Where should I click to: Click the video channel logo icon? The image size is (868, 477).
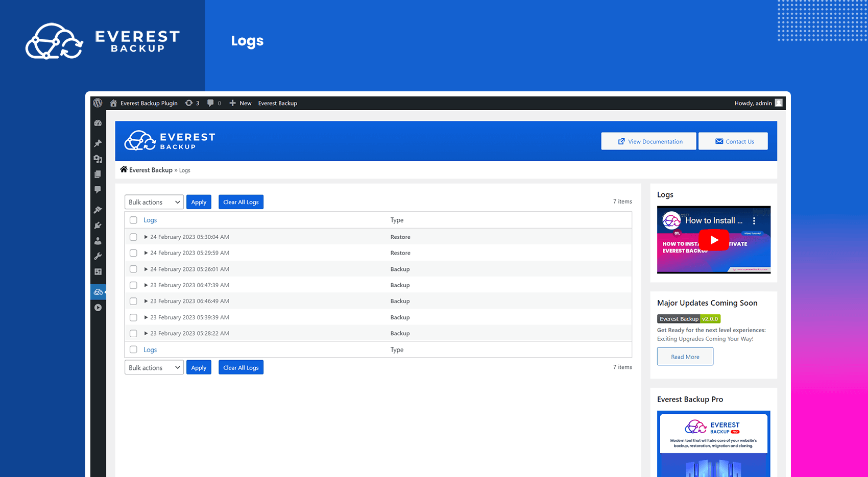[671, 220]
